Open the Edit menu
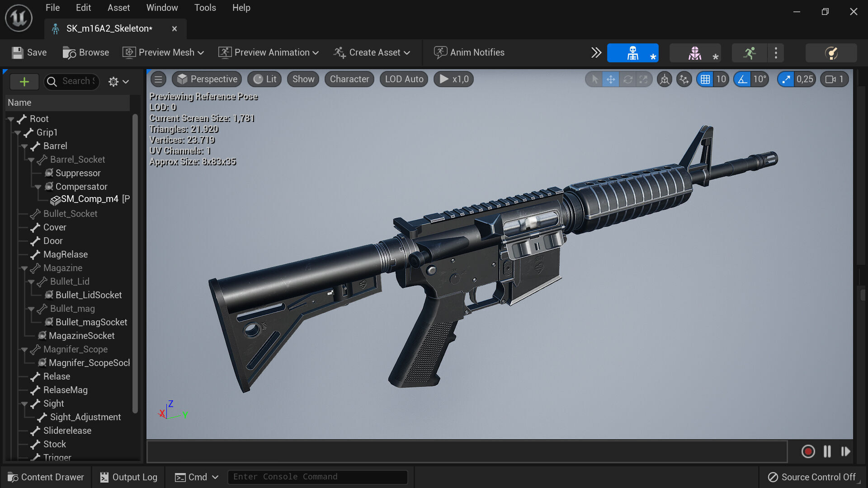 (83, 8)
